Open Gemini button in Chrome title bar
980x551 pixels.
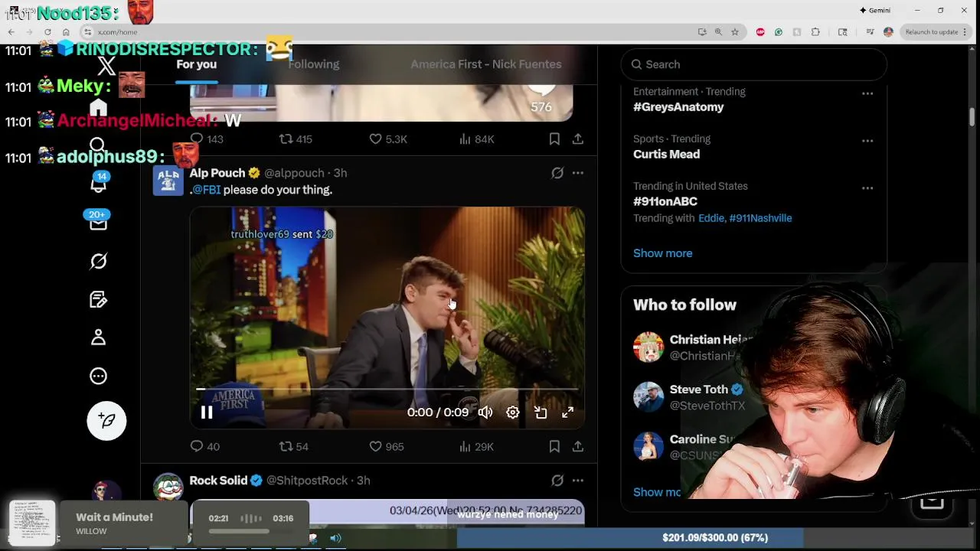(875, 10)
